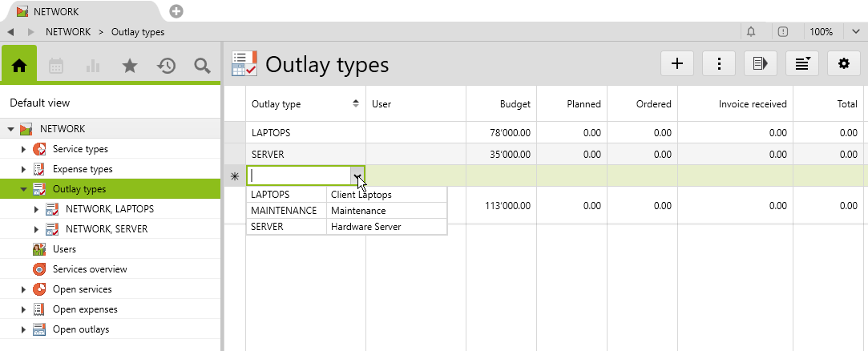Open the Home tab in sidebar

click(x=19, y=66)
